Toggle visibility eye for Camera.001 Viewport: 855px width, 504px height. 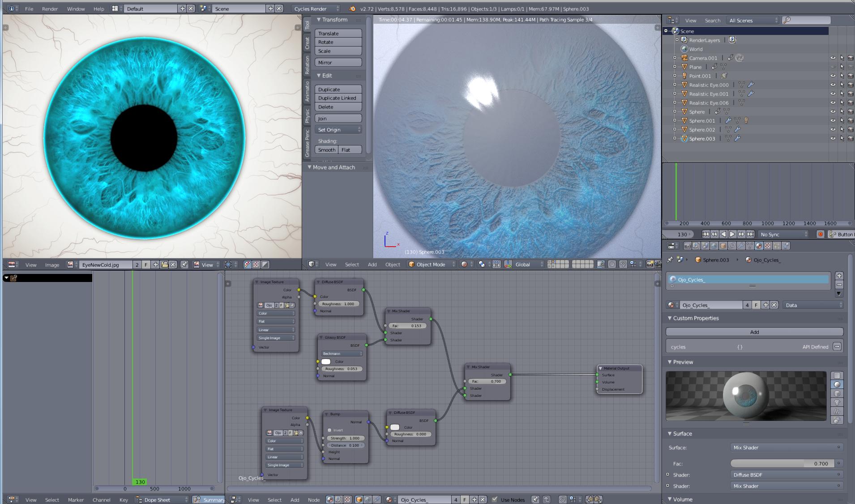833,58
